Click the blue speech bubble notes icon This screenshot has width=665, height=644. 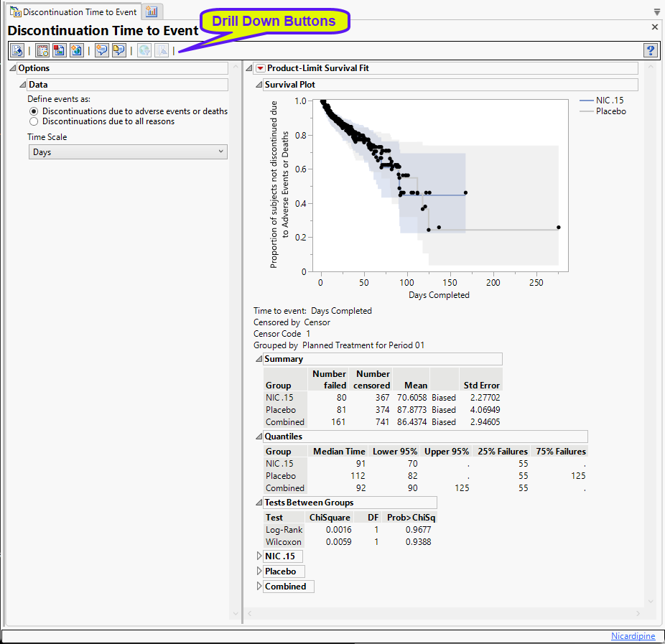102,50
